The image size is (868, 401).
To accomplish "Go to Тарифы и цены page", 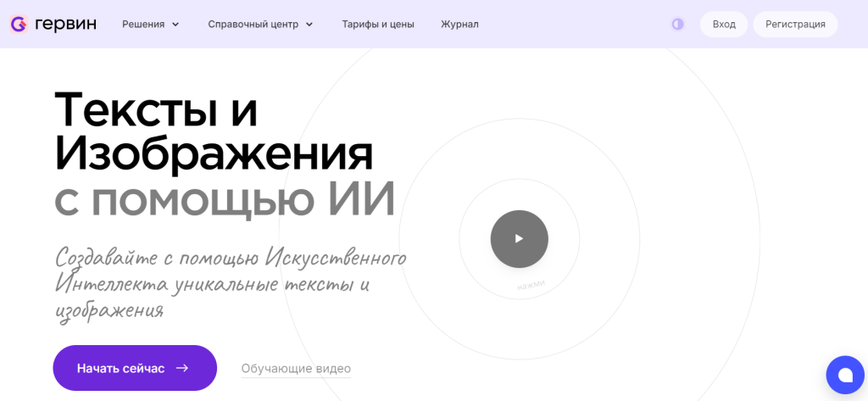I will pos(378,25).
